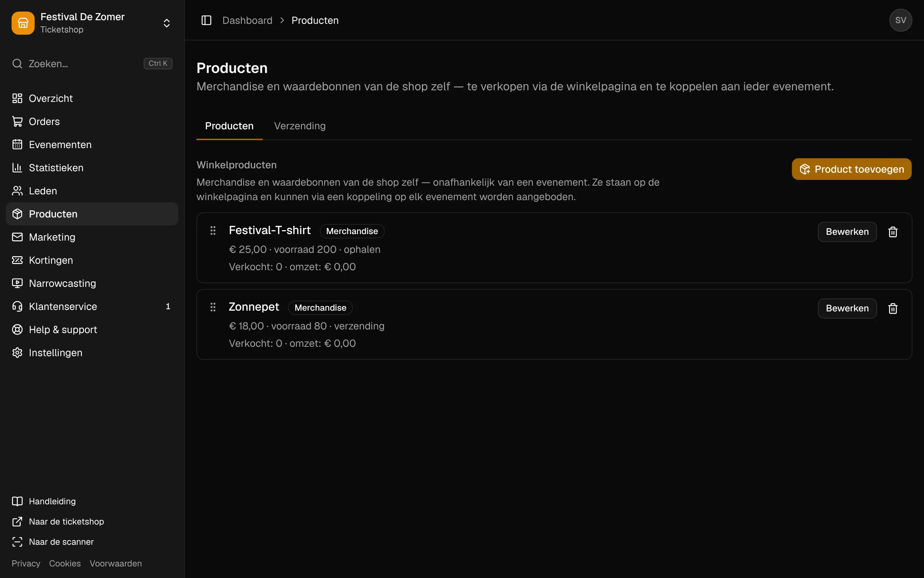Open the SV user avatar menu
This screenshot has width=924, height=578.
900,20
